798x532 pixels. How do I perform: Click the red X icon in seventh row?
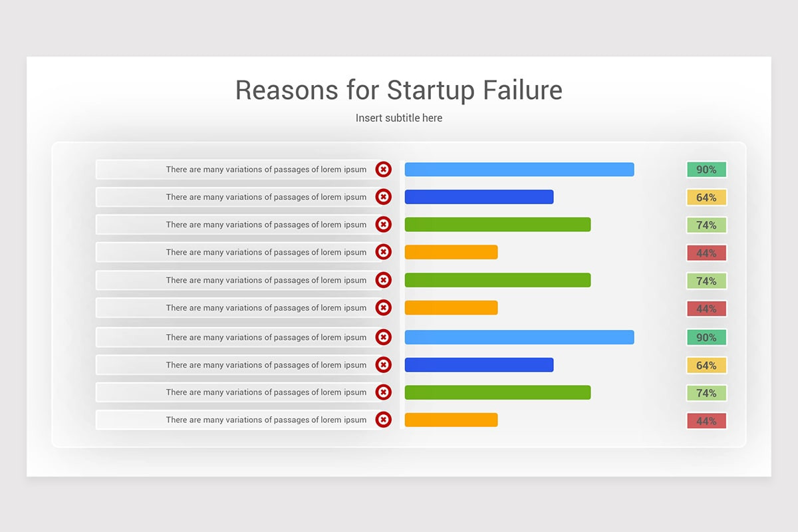[383, 337]
